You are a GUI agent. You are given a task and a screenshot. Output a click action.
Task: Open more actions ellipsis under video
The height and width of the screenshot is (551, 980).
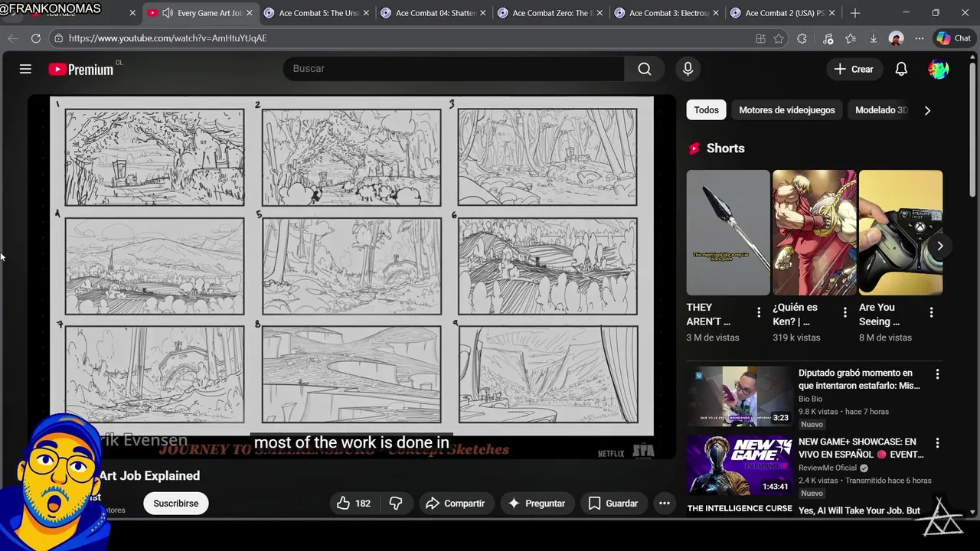(x=665, y=503)
